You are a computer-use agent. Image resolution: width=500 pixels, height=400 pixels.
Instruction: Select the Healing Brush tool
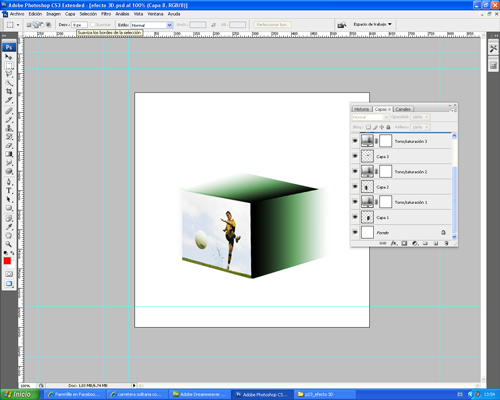9,111
